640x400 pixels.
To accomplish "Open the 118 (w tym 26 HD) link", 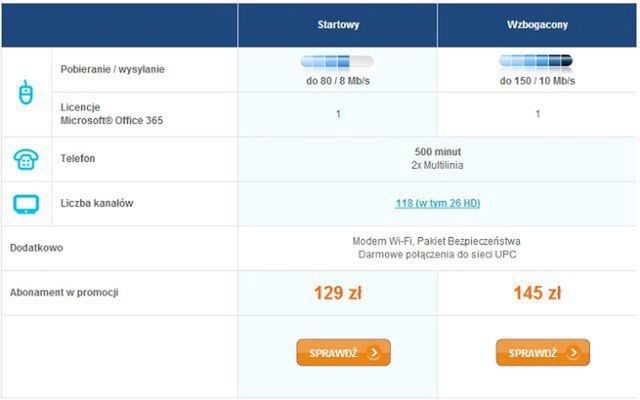I will [437, 203].
